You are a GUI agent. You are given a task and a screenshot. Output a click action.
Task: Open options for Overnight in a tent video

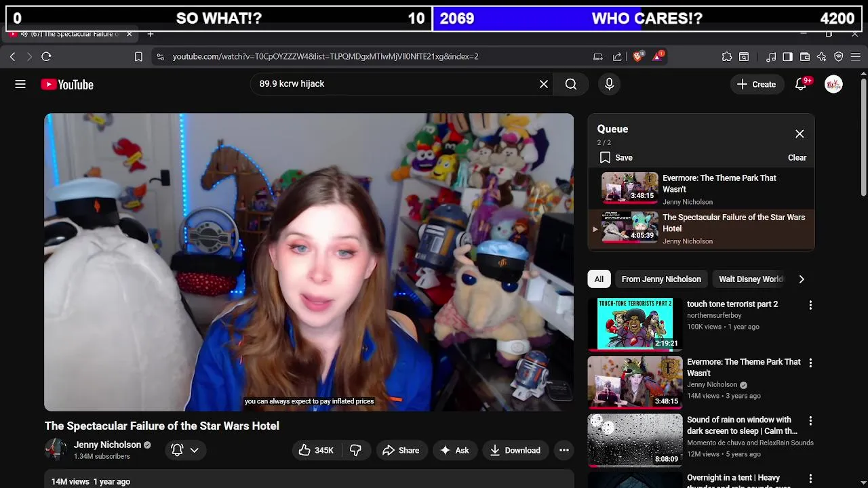coord(810,479)
